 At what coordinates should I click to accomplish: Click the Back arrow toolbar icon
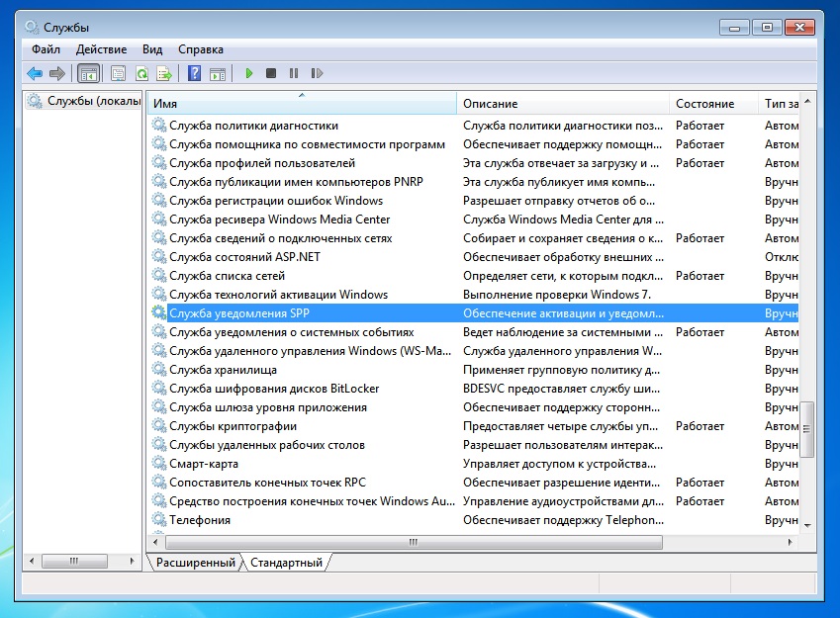pyautogui.click(x=35, y=73)
